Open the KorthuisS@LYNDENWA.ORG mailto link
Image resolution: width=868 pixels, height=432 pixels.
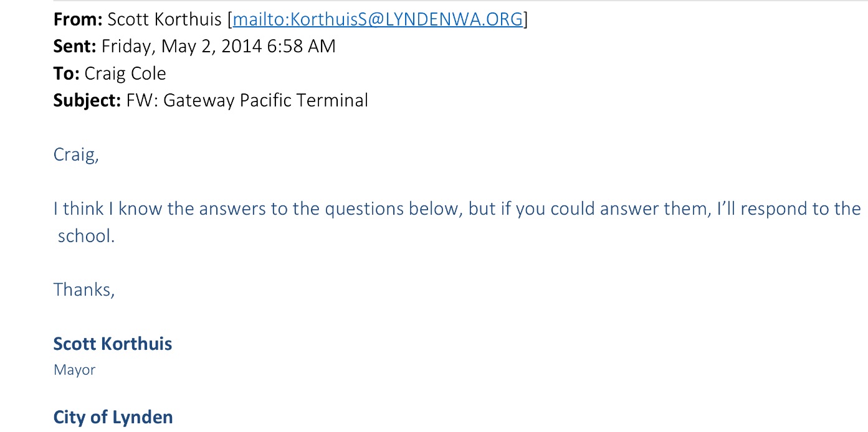pyautogui.click(x=378, y=20)
